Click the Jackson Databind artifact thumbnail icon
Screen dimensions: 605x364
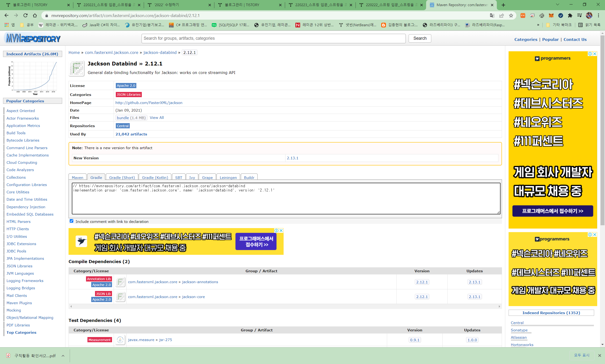77,69
